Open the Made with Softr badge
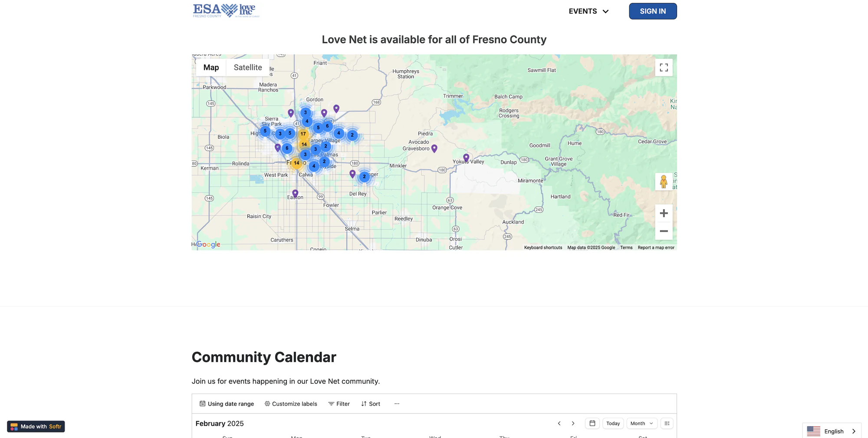This screenshot has width=868, height=438. tap(36, 426)
